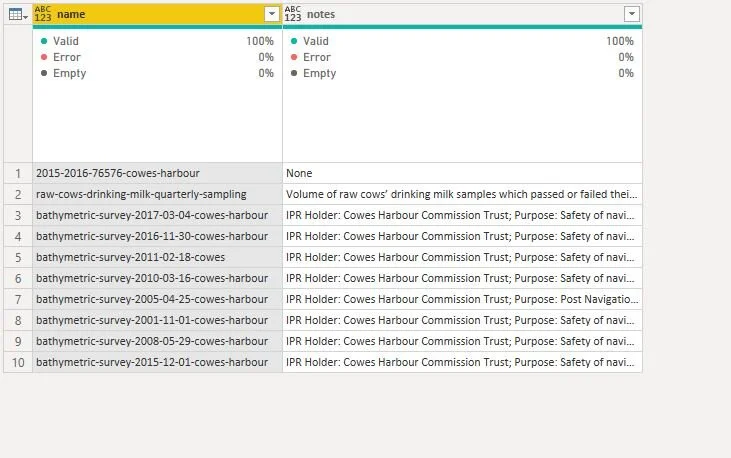The image size is (731, 458).
Task: Click the Valid 100% entry under name column
Action: tap(157, 41)
